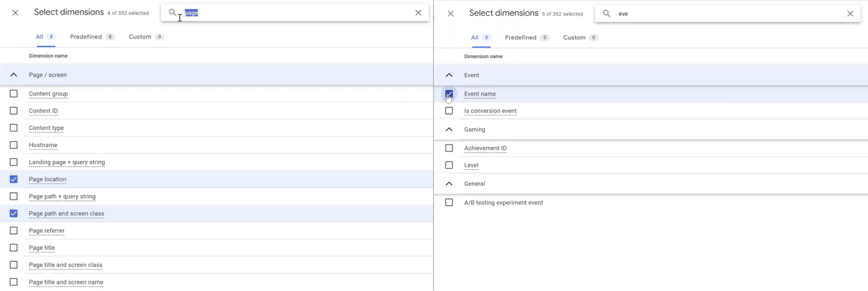The width and height of the screenshot is (868, 291).
Task: Collapse the Page / screen group
Action: pos(14,75)
